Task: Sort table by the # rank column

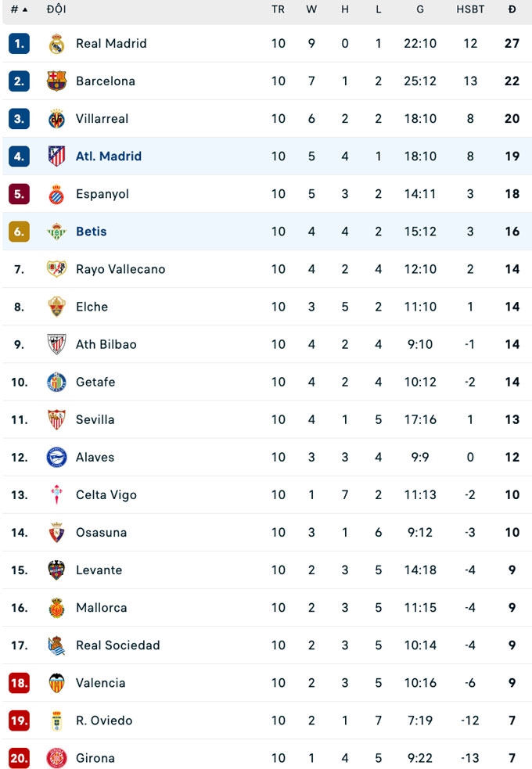Action: tap(19, 9)
